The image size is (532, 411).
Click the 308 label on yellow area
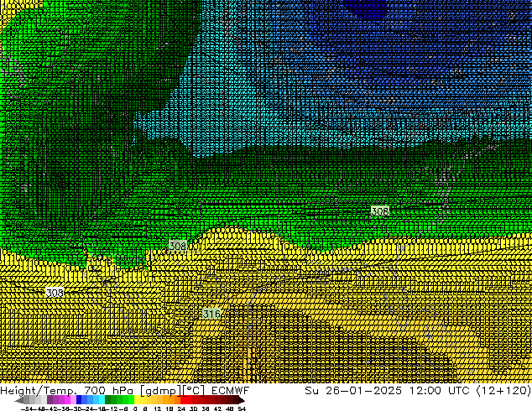(55, 292)
